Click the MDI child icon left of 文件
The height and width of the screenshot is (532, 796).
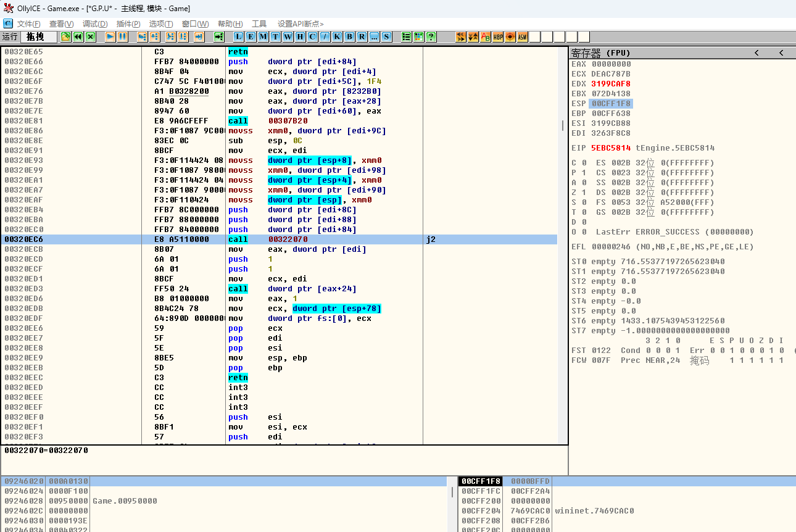point(7,23)
